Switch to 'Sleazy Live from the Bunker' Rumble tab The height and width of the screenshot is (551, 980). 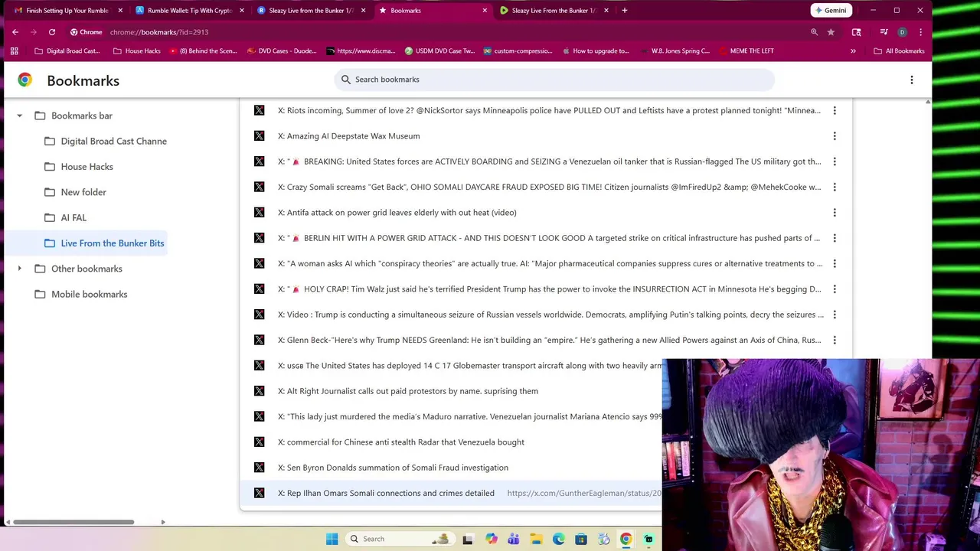[x=311, y=11]
